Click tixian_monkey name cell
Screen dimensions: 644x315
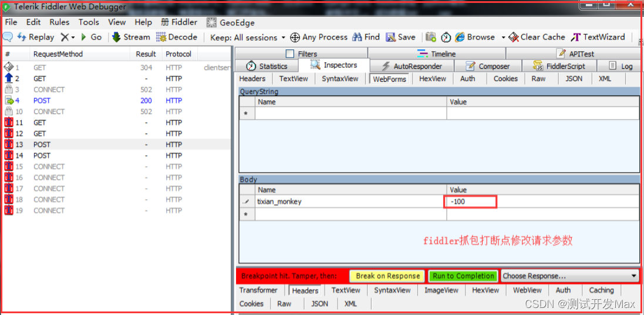350,202
